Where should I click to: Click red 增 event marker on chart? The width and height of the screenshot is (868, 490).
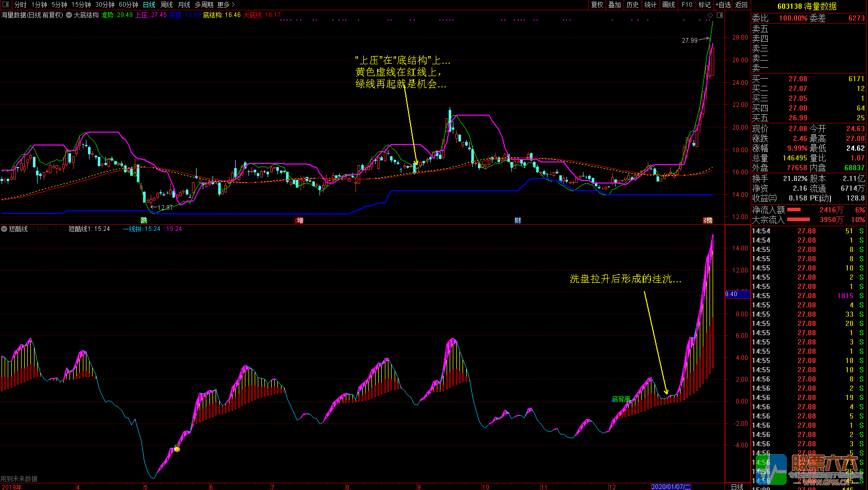pos(299,220)
